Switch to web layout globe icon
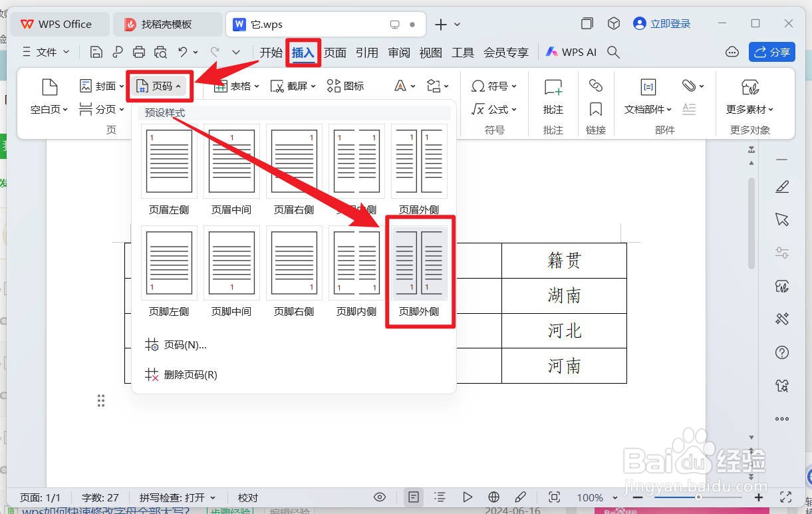The width and height of the screenshot is (812, 514). tap(493, 497)
